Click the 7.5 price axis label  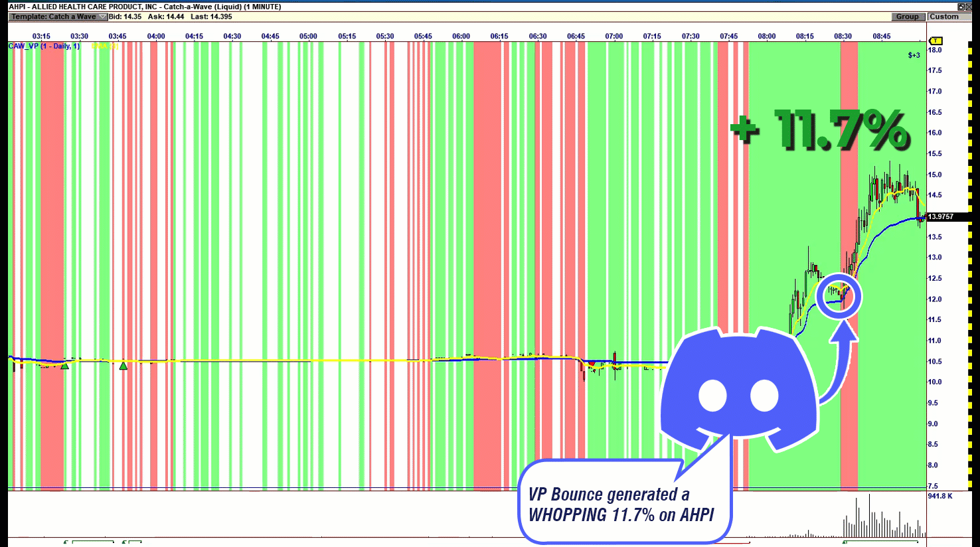pos(933,486)
